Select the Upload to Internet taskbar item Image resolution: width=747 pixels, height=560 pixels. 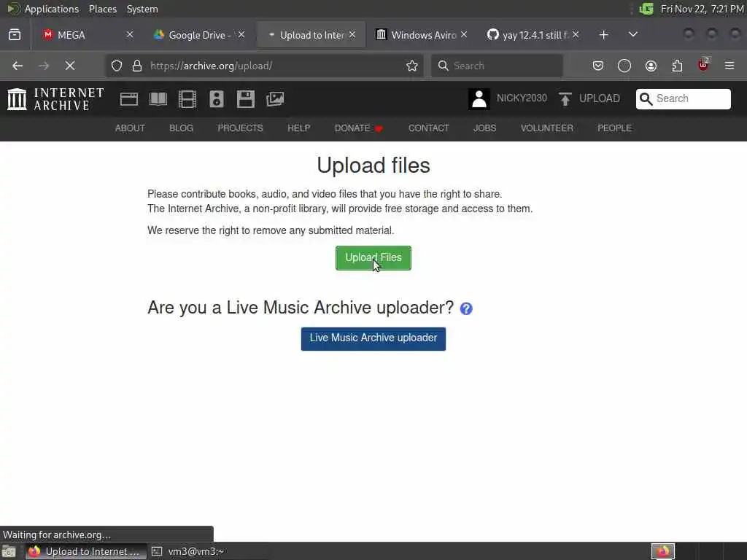pyautogui.click(x=86, y=551)
